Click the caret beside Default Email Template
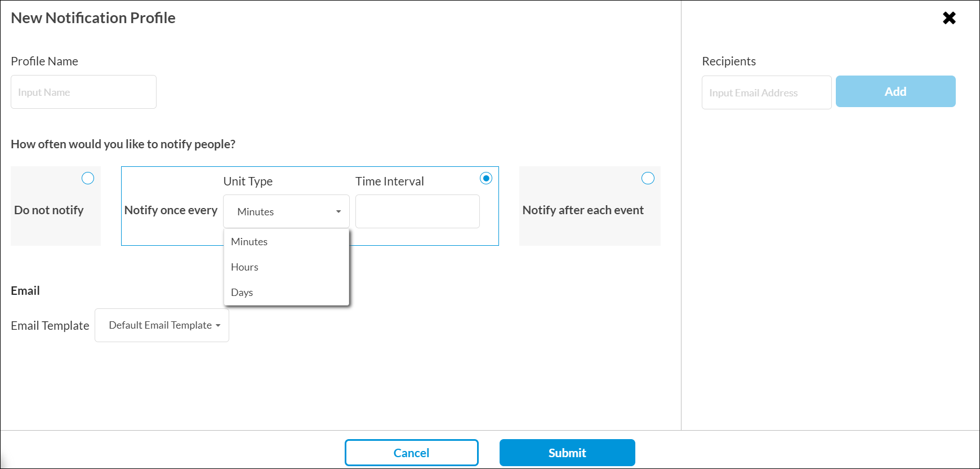Image resolution: width=980 pixels, height=469 pixels. click(x=218, y=326)
